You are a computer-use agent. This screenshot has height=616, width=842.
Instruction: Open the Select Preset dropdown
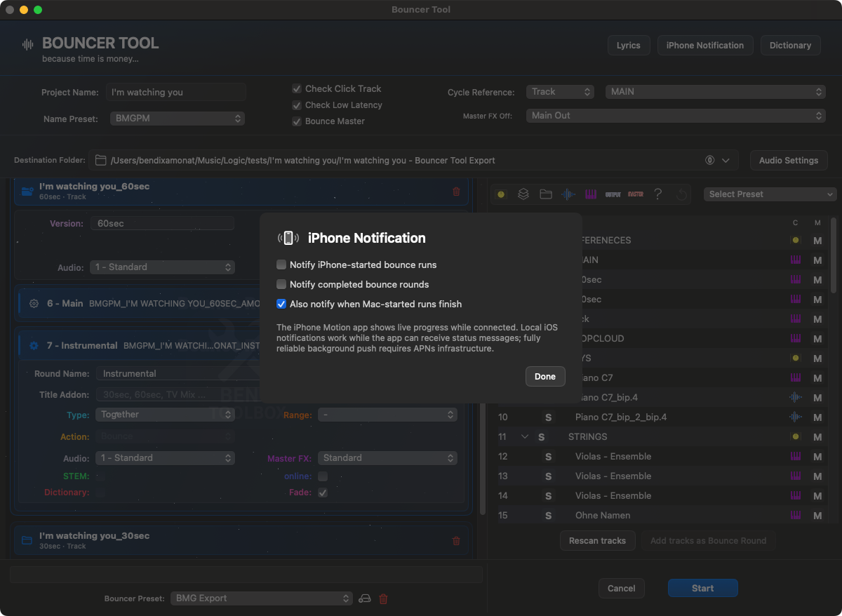click(770, 194)
